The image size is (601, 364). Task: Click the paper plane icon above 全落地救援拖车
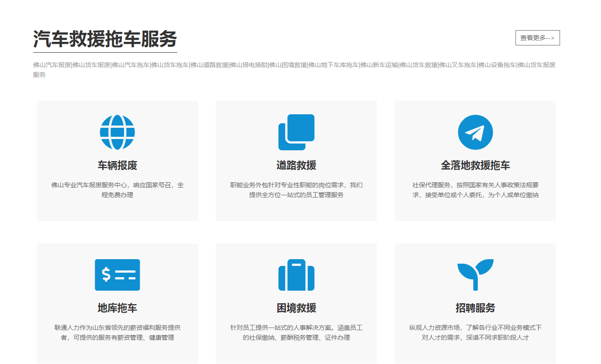[475, 132]
